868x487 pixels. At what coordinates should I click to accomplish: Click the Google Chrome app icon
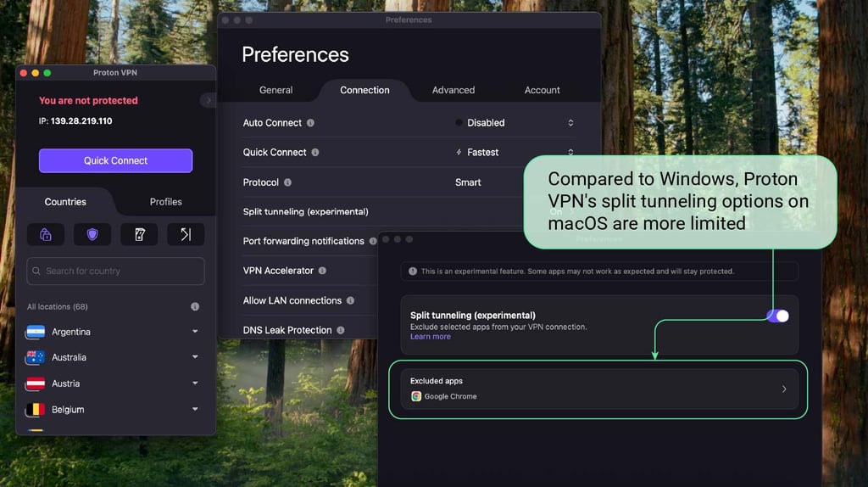(x=416, y=396)
